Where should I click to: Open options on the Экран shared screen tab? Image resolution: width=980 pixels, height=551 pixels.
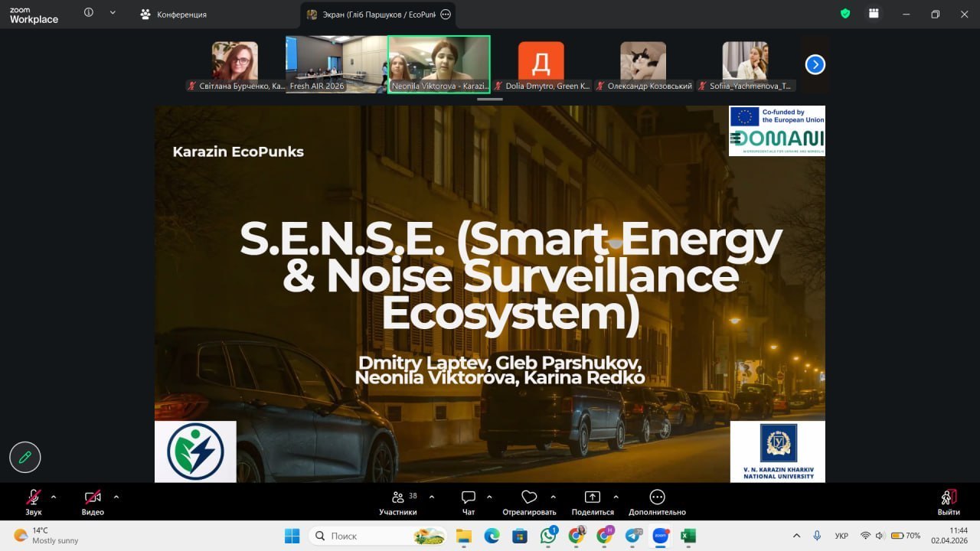(x=446, y=15)
